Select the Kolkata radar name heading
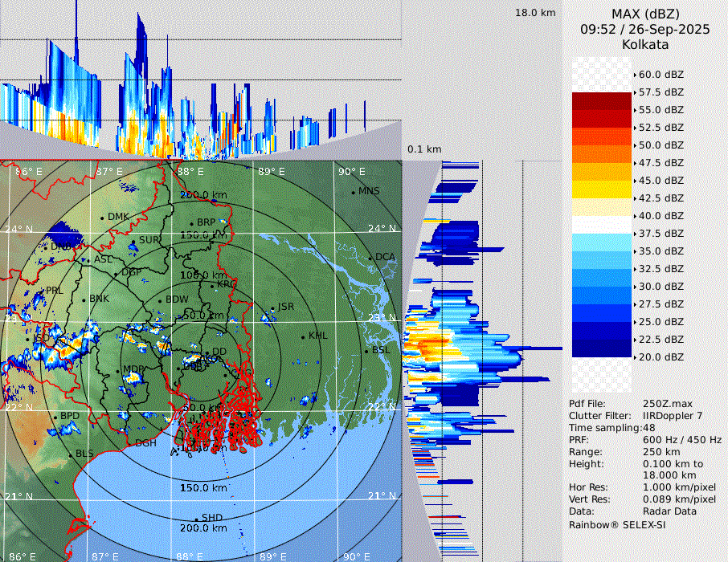Image resolution: width=728 pixels, height=562 pixels. (645, 44)
